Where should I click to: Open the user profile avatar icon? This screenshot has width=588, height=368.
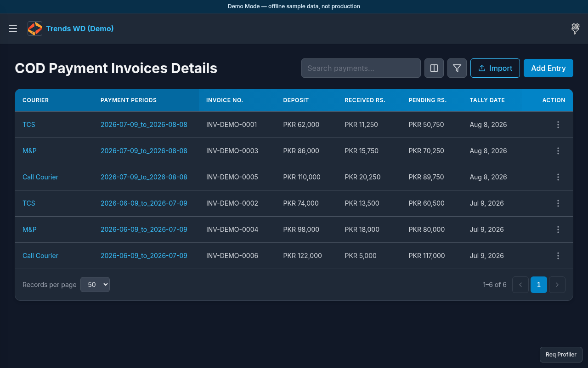coord(575,29)
